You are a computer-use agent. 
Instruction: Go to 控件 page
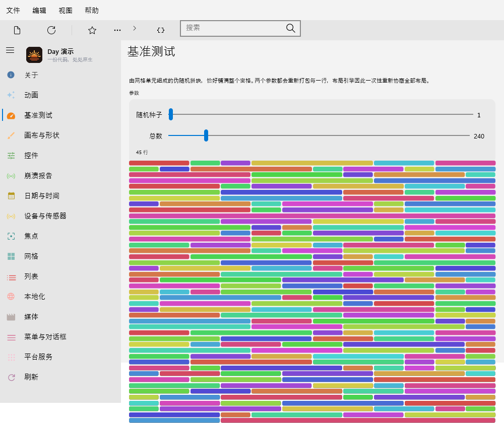(x=61, y=156)
